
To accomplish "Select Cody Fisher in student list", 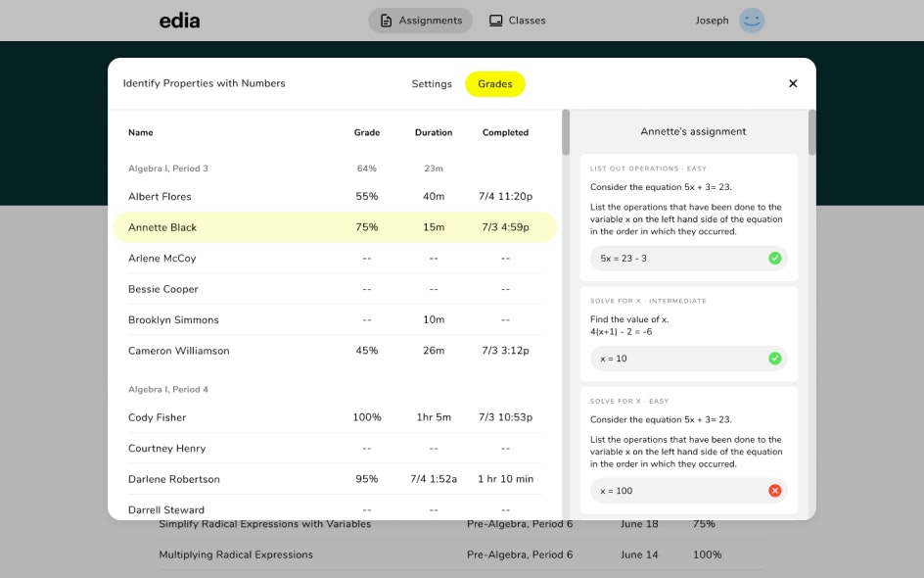I will pyautogui.click(x=157, y=417).
